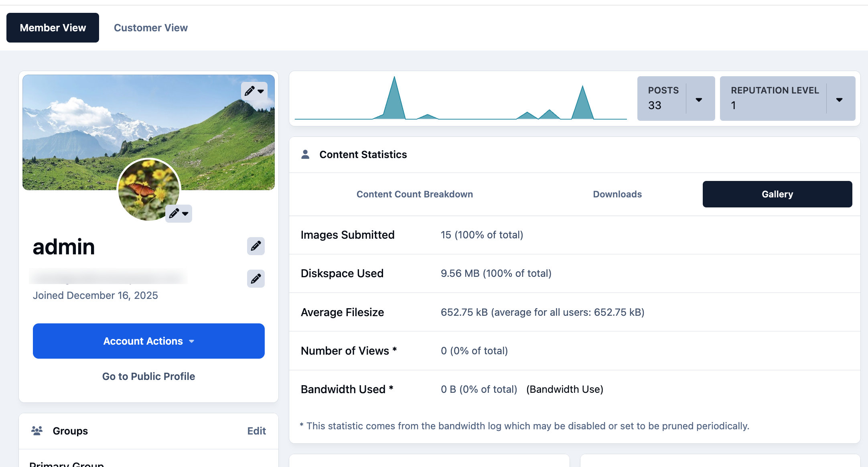Show Content Count Breakdown tab
Screen dimensions: 868x467
coord(415,194)
